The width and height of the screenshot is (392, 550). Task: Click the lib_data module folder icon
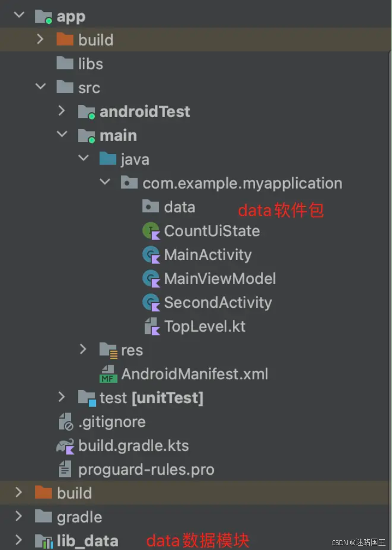44,541
